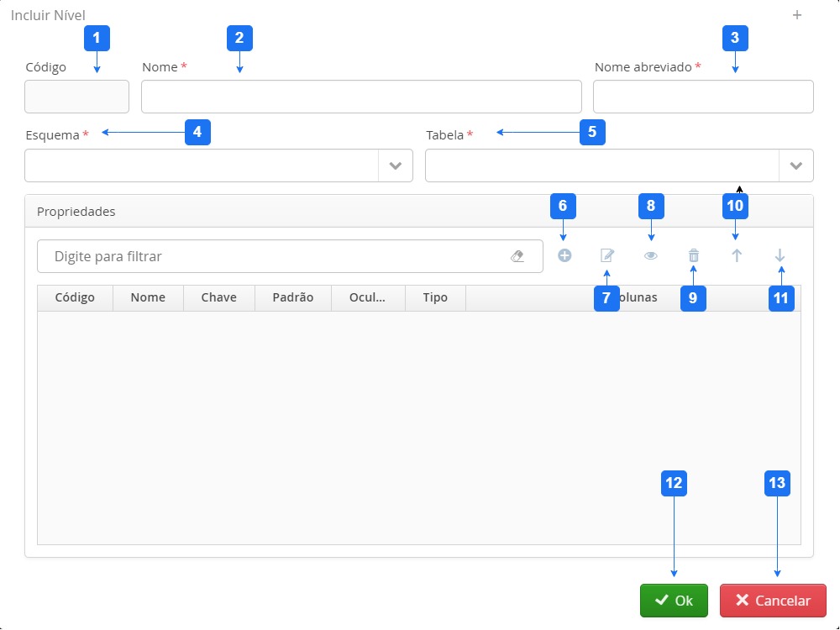This screenshot has height=630, width=840.
Task: Click the Código field
Action: 76,97
